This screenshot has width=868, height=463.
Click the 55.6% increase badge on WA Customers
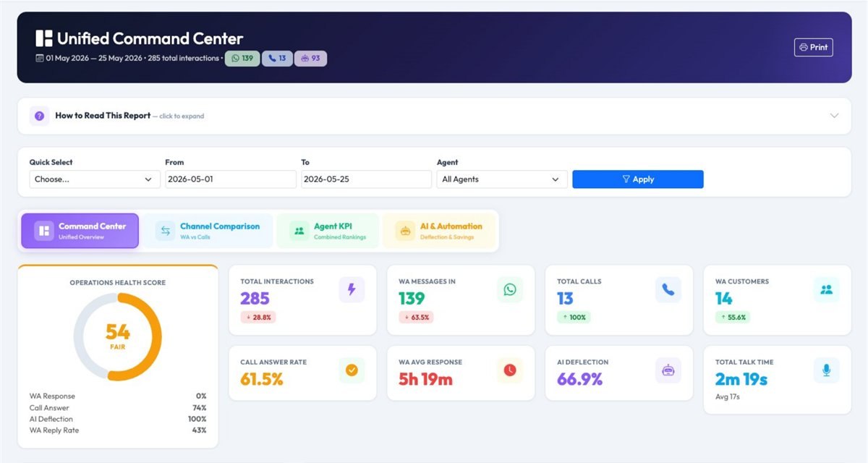732,317
